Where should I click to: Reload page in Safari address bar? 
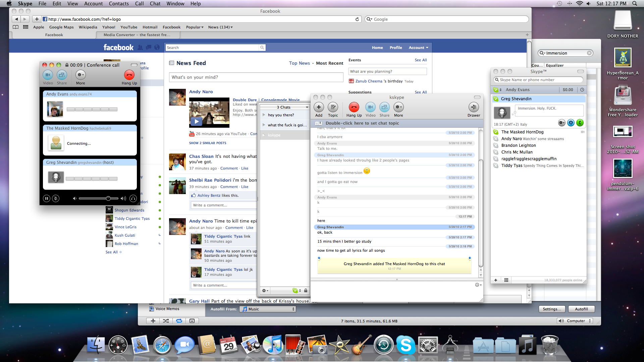pyautogui.click(x=357, y=19)
